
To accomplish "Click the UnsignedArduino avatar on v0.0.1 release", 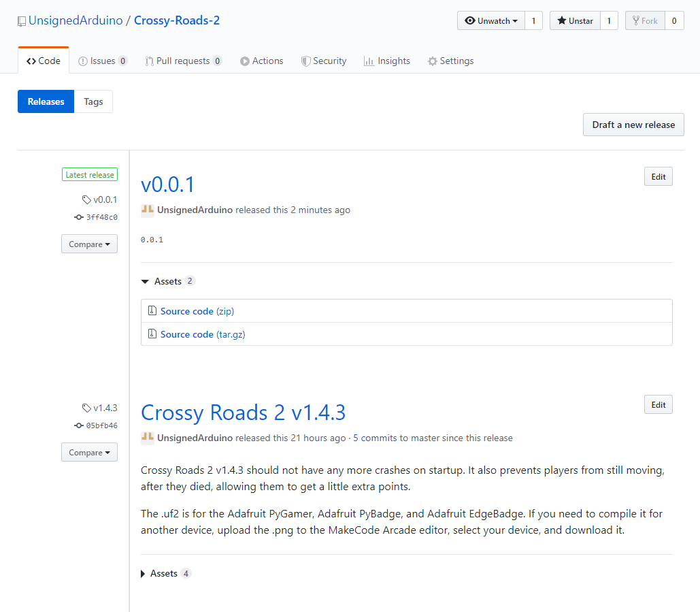I will (x=148, y=210).
